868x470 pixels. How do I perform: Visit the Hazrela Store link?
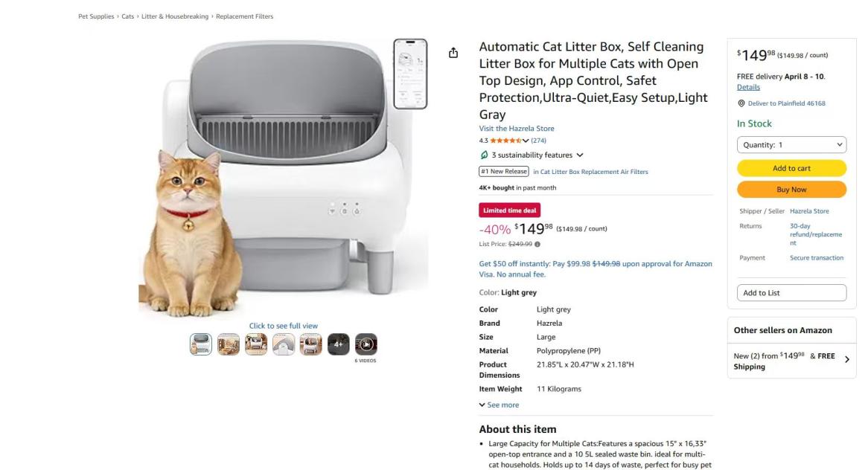[x=517, y=129]
